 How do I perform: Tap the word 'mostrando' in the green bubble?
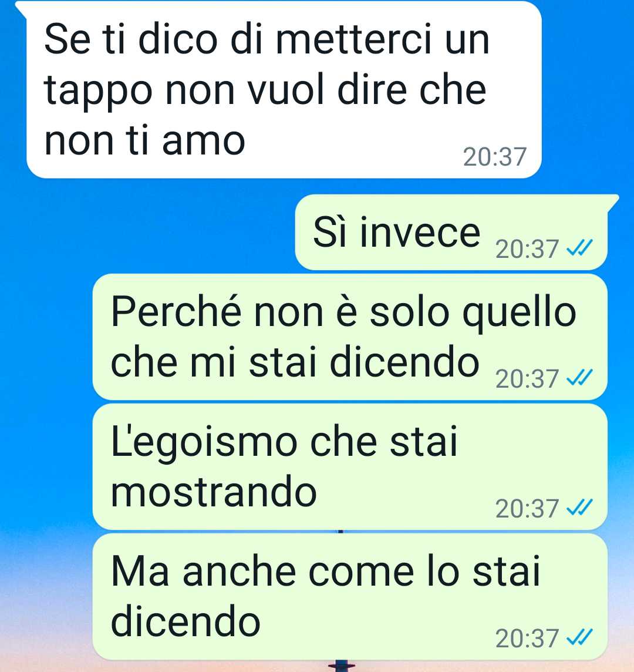click(214, 492)
